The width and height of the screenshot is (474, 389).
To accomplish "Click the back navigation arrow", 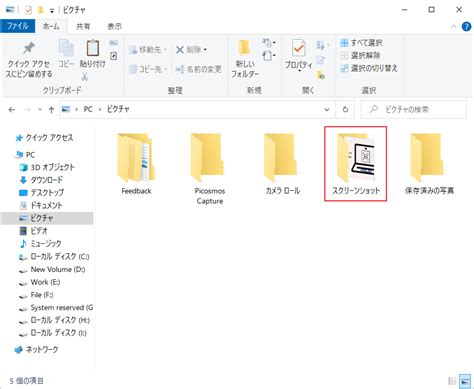I will pyautogui.click(x=12, y=109).
